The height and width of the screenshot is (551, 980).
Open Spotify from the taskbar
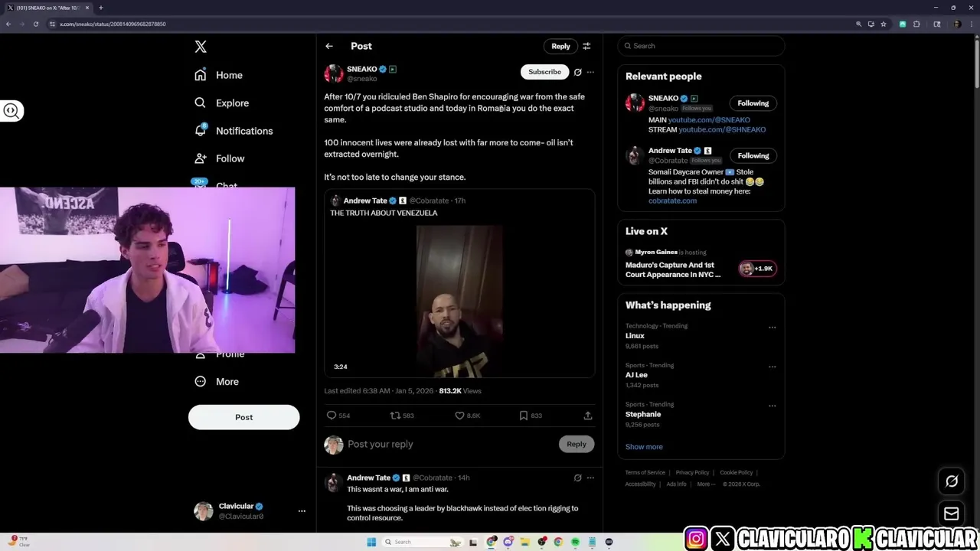coord(575,542)
